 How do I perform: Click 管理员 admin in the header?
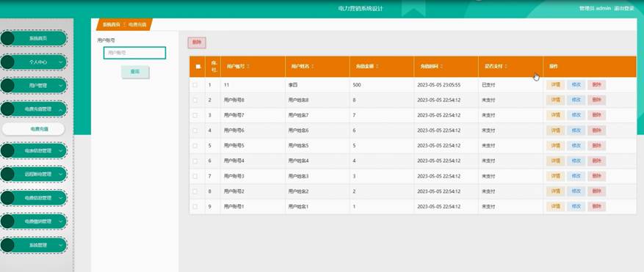coord(595,8)
